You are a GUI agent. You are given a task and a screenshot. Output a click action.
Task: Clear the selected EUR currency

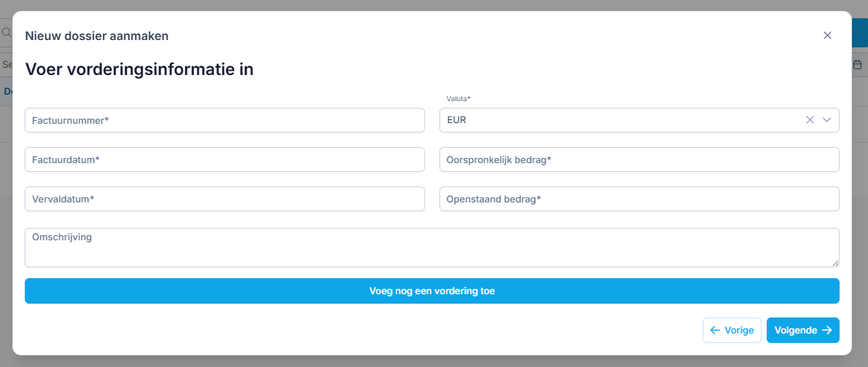pos(810,120)
